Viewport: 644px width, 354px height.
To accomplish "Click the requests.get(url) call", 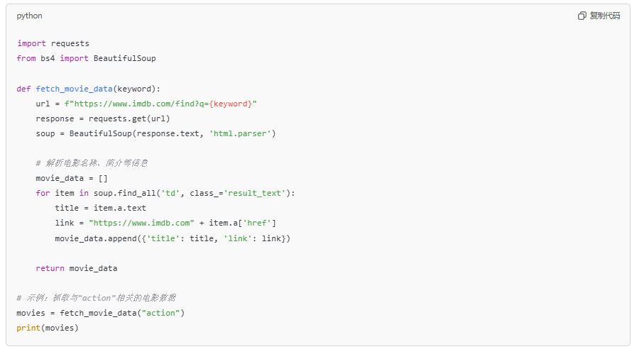I will 129,119.
